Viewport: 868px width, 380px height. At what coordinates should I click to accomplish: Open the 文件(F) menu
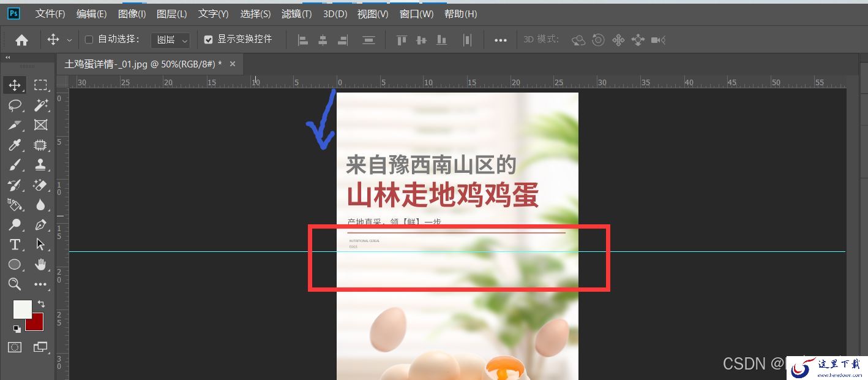click(50, 13)
